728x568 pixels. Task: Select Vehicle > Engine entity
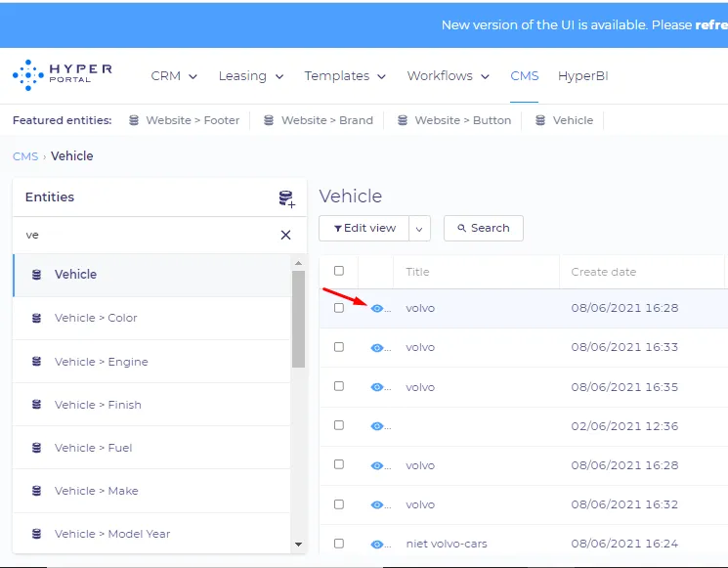(x=151, y=362)
